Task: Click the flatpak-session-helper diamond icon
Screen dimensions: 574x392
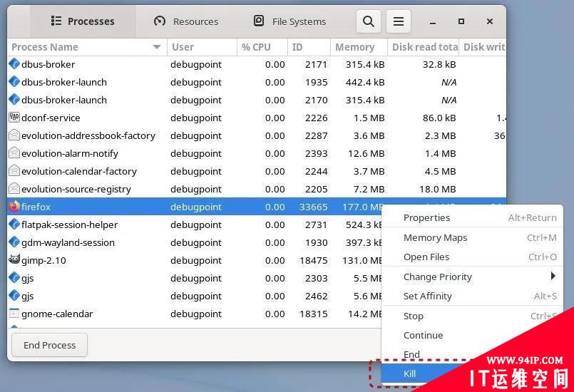Action: coord(14,225)
